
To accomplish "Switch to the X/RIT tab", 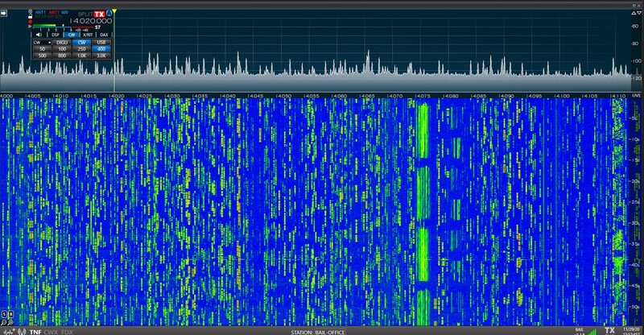I will tap(87, 35).
